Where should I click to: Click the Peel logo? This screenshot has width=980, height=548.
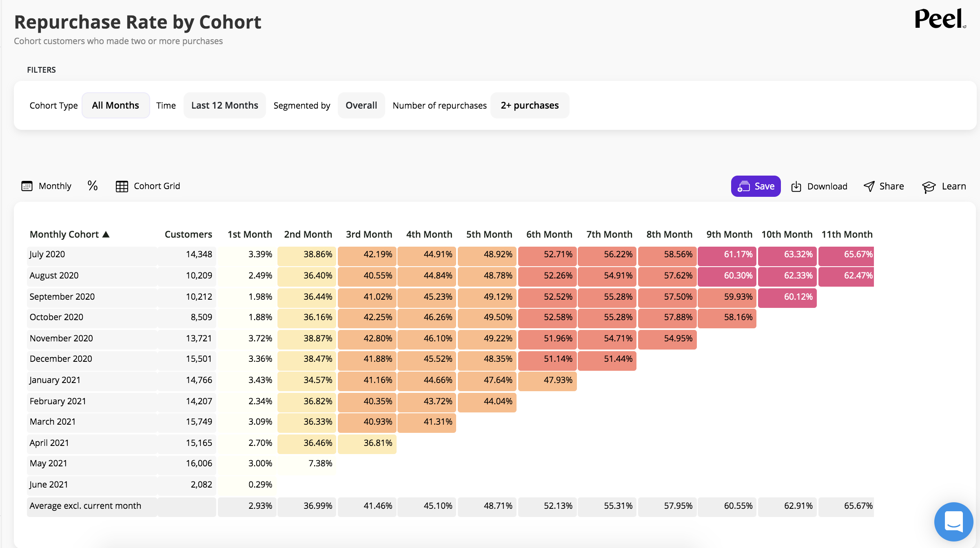(x=940, y=19)
